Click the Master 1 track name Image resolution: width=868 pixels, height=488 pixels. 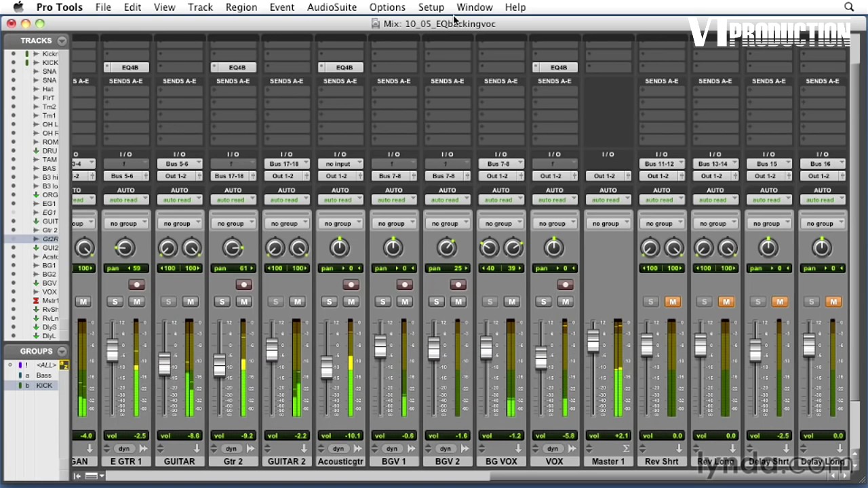coord(608,462)
